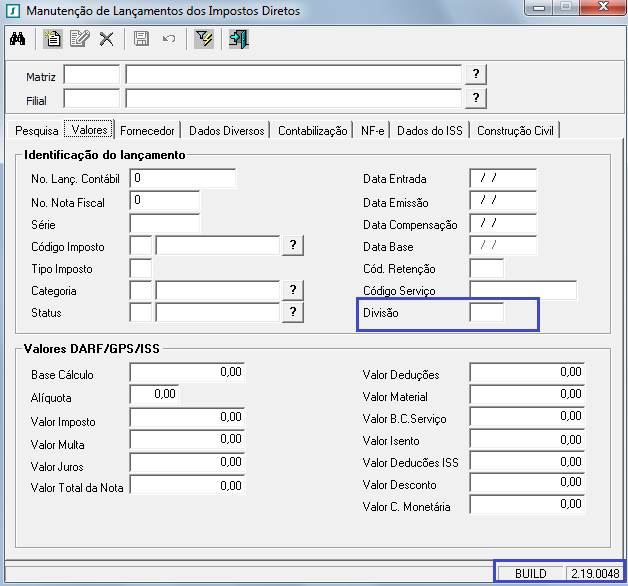The height and width of the screenshot is (586, 628).
Task: Open the Matriz lookup question button
Action: point(476,75)
